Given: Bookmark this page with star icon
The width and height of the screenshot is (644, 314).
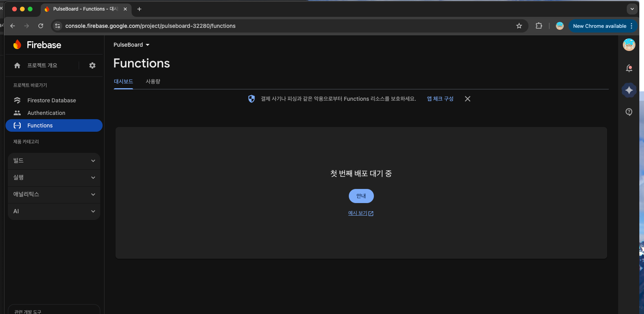Looking at the screenshot, I should click(x=519, y=26).
